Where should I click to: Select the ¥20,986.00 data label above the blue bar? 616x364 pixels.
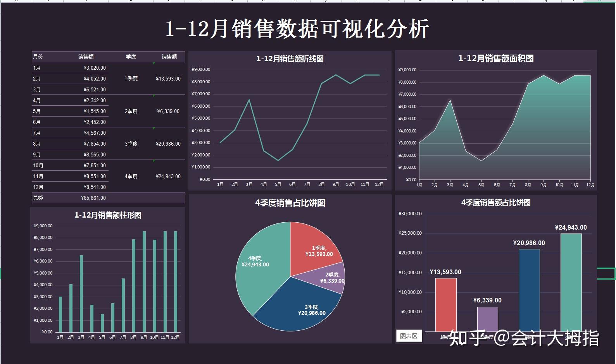coord(529,243)
